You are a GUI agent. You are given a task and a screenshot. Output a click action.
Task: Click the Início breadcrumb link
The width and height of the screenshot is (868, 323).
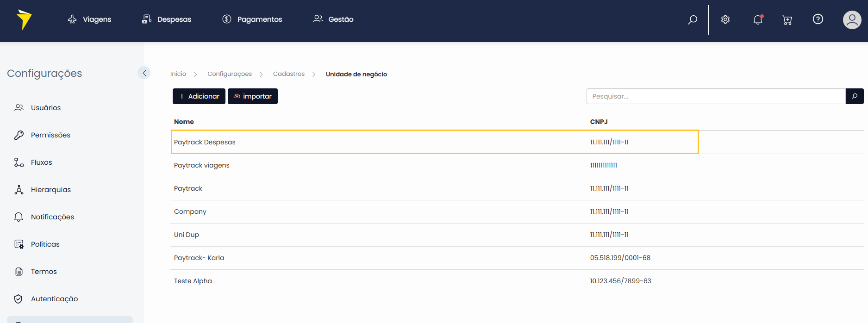178,74
